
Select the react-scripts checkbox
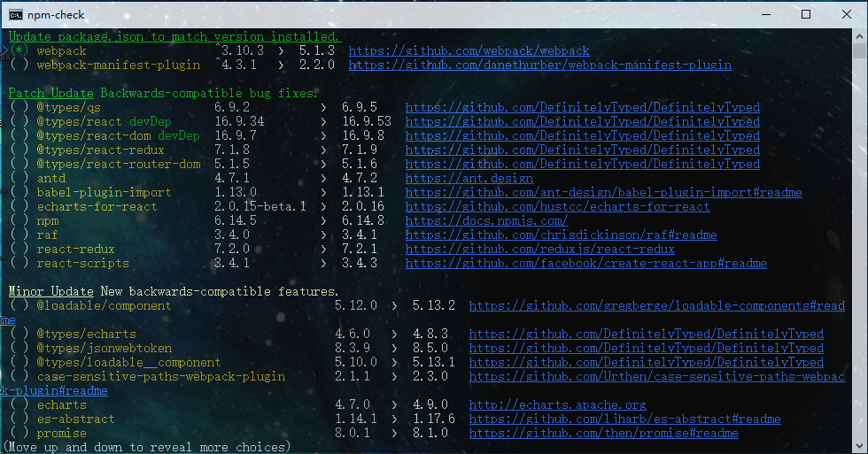point(19,263)
